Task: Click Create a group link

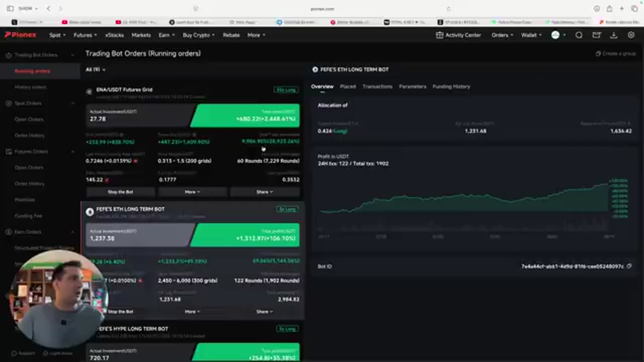Action: click(x=619, y=53)
